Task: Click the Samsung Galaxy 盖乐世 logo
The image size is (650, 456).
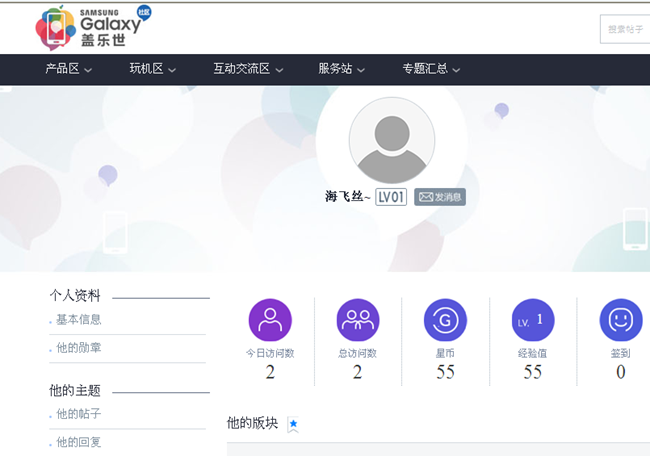Action: pyautogui.click(x=92, y=27)
